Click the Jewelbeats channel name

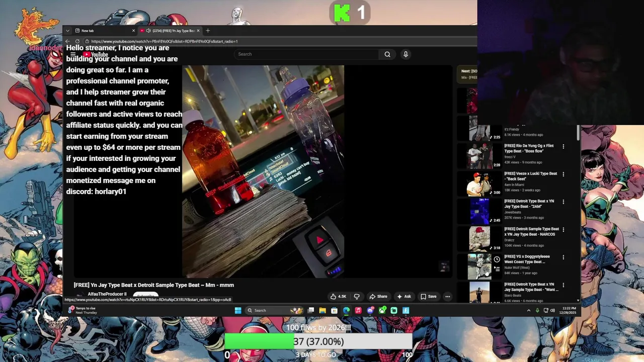click(x=513, y=212)
